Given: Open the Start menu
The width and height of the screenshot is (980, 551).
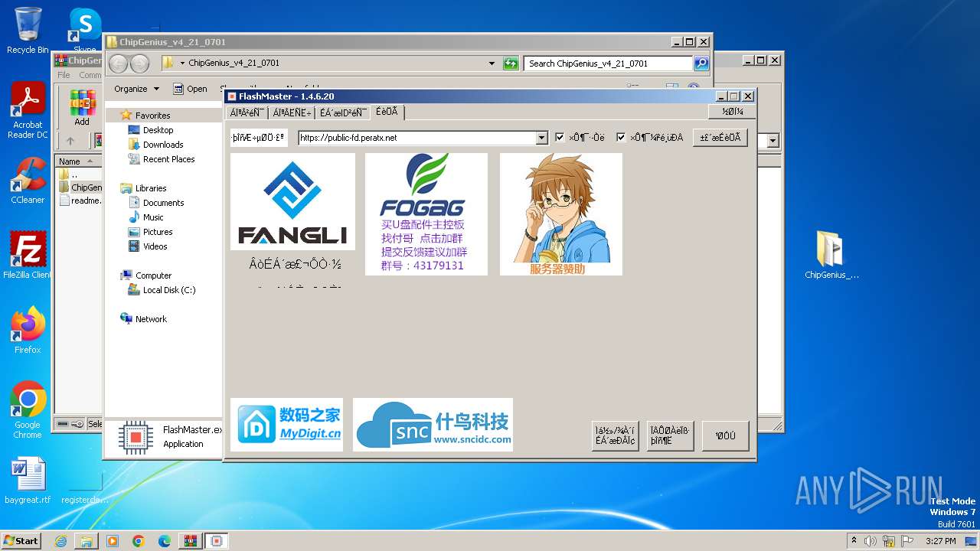Looking at the screenshot, I should coord(21,540).
